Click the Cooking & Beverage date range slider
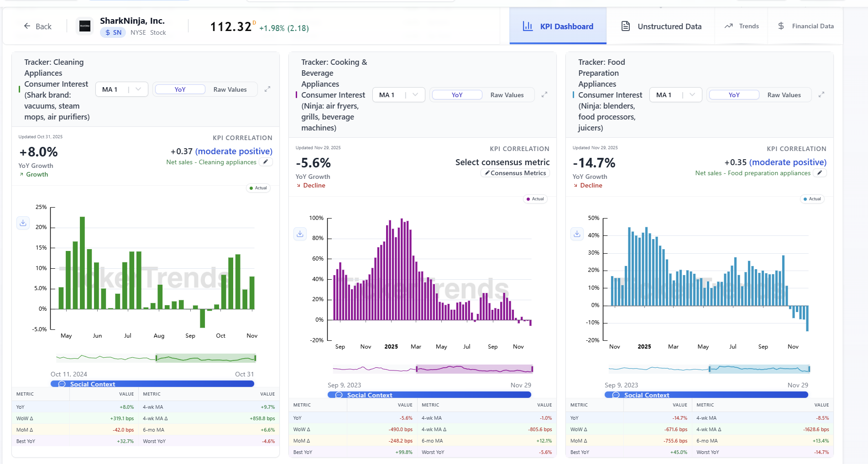Screen dimensions: 868x464 click(474, 369)
